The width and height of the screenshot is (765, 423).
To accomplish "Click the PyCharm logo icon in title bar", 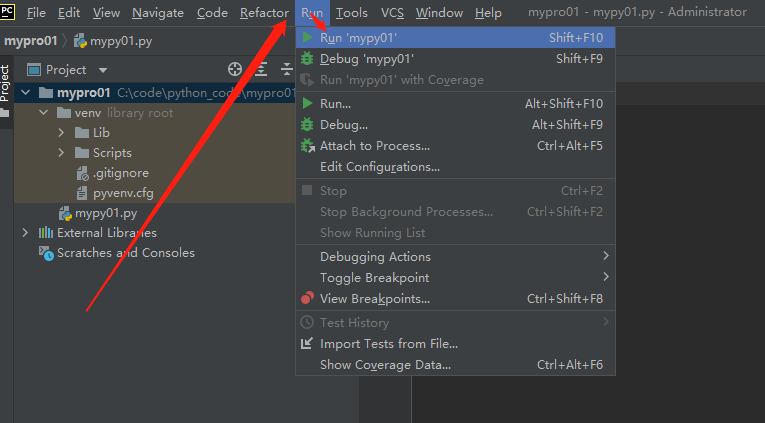I will click(7, 12).
